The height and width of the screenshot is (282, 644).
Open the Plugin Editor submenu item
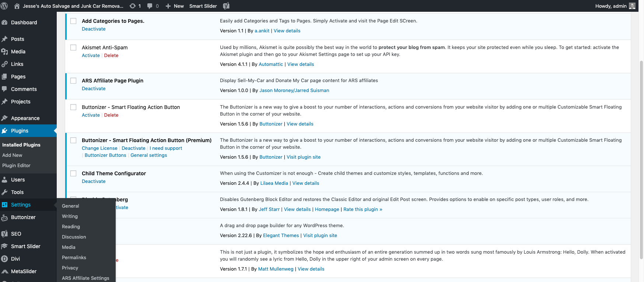(x=16, y=166)
